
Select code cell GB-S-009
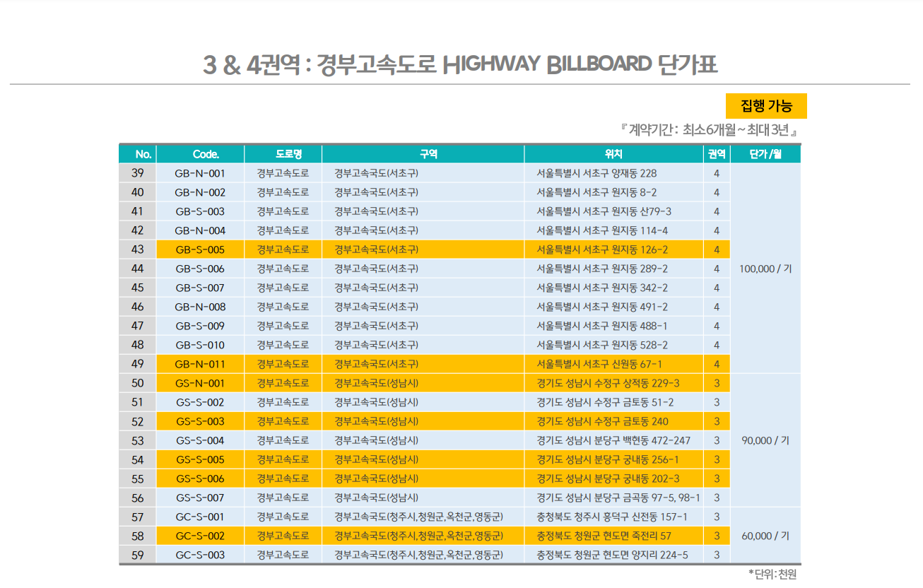201,326
